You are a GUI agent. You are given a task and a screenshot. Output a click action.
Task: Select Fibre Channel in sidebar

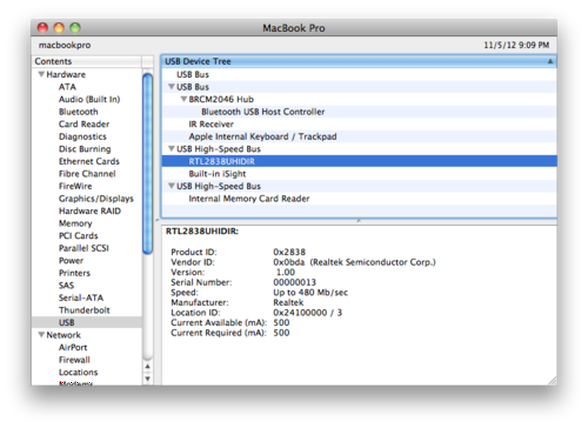[87, 174]
